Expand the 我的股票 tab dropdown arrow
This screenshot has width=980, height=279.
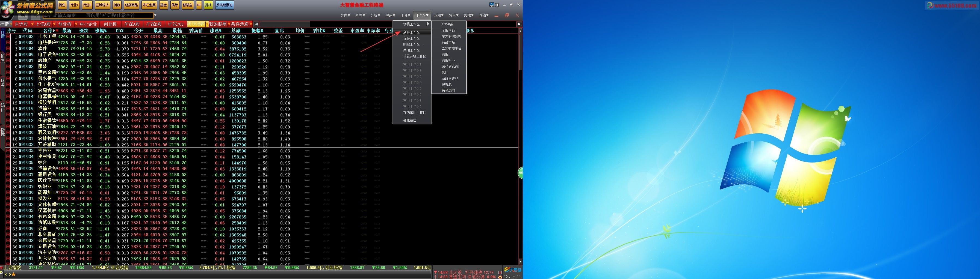point(229,24)
